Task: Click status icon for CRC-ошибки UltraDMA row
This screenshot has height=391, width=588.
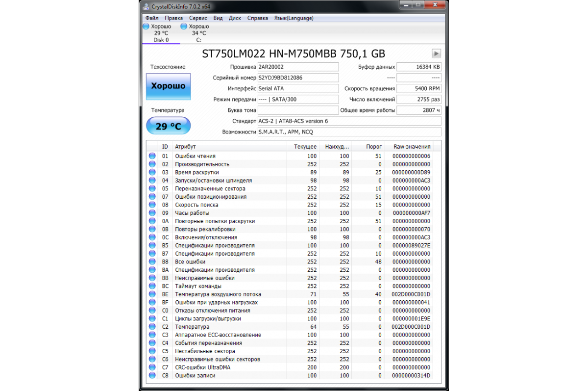Action: click(x=152, y=367)
